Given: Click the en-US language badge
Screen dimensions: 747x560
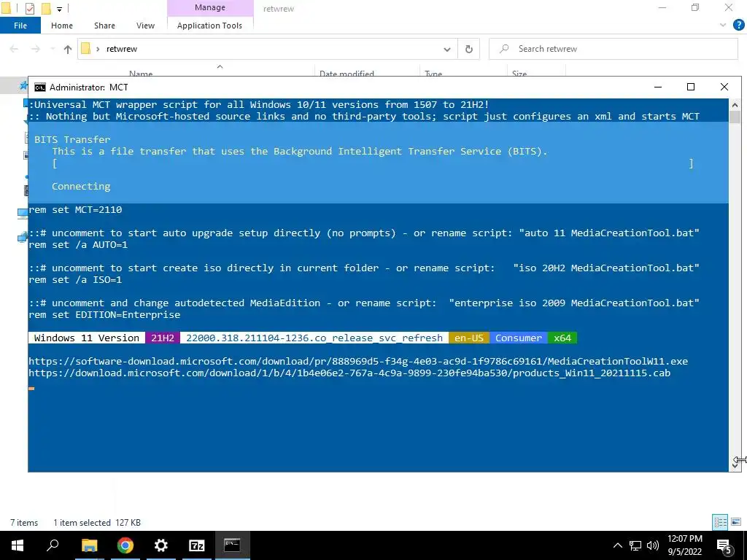Looking at the screenshot, I should [x=469, y=338].
